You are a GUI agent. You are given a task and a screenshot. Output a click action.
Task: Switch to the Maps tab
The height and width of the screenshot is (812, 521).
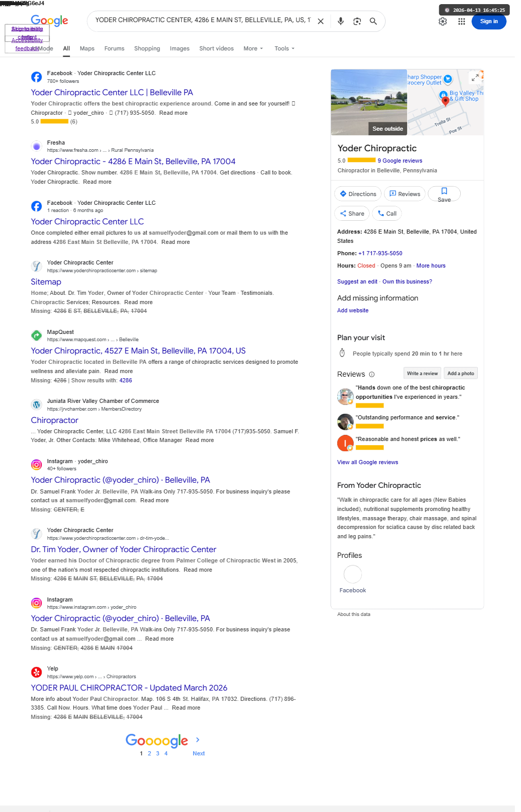(87, 48)
